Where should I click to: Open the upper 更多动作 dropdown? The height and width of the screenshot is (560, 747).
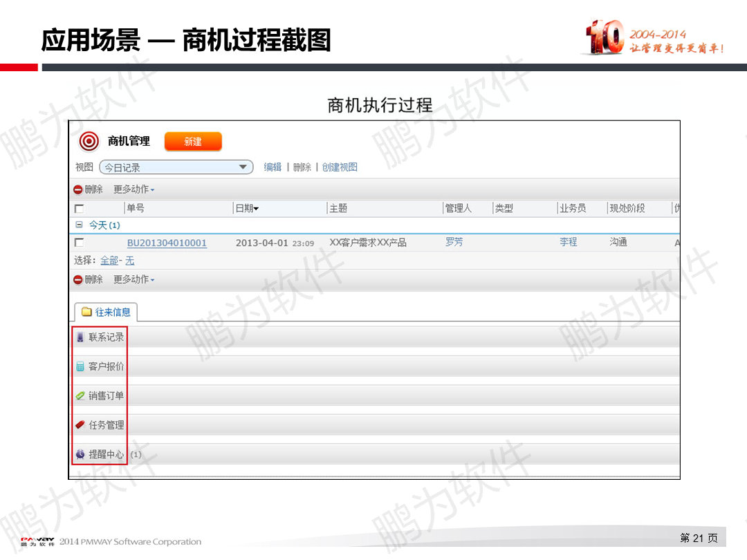point(134,189)
